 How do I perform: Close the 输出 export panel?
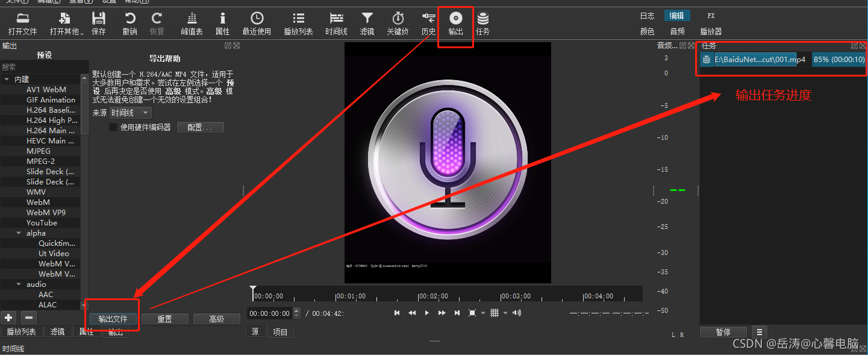point(236,46)
